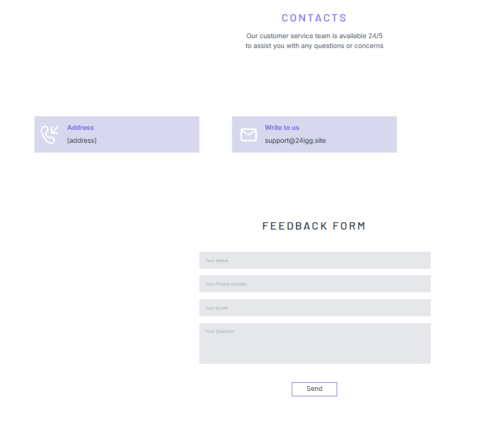Viewport: 504px width, 429px height.
Task: Open the support@24igg.site email link
Action: tap(295, 140)
